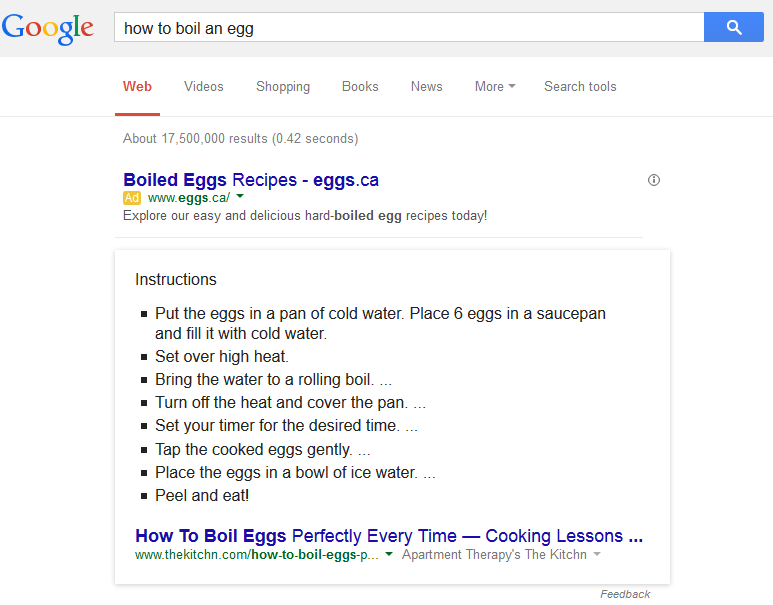Switch to the Videos tab

point(204,87)
